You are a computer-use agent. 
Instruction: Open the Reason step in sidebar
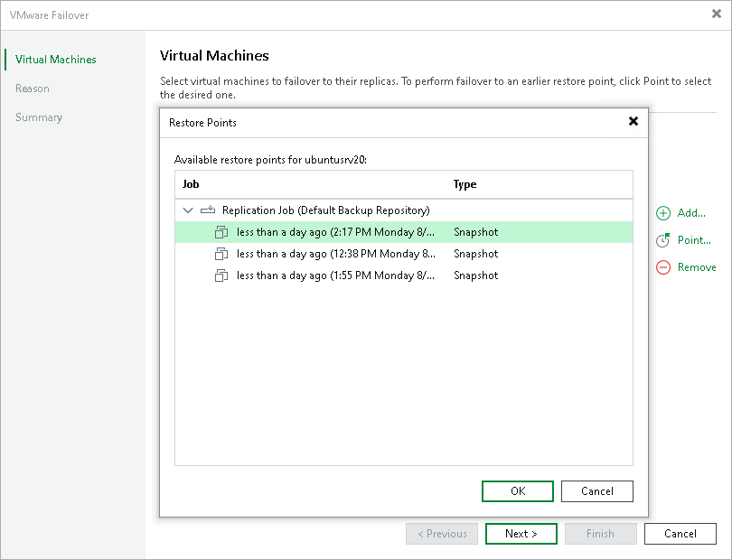coord(33,88)
